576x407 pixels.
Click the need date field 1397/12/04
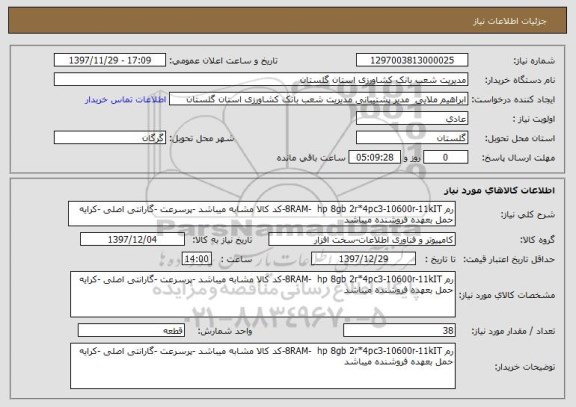(132, 239)
